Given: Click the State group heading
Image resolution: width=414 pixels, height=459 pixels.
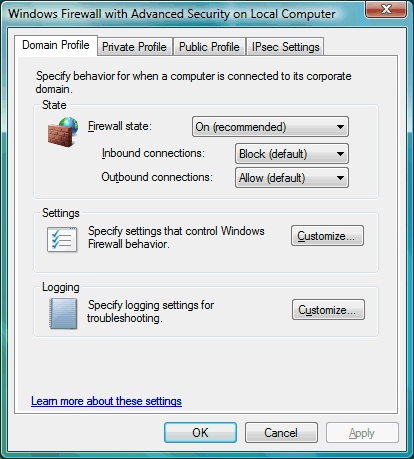Looking at the screenshot, I should tap(54, 105).
